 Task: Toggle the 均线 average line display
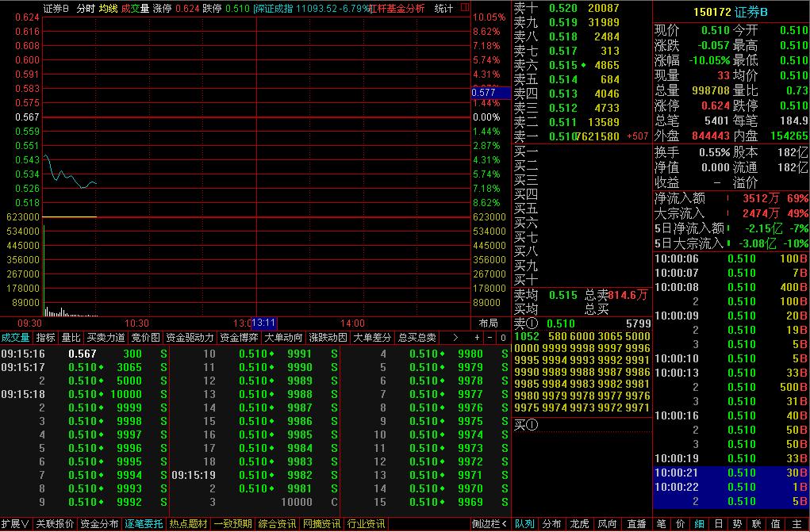[x=108, y=9]
